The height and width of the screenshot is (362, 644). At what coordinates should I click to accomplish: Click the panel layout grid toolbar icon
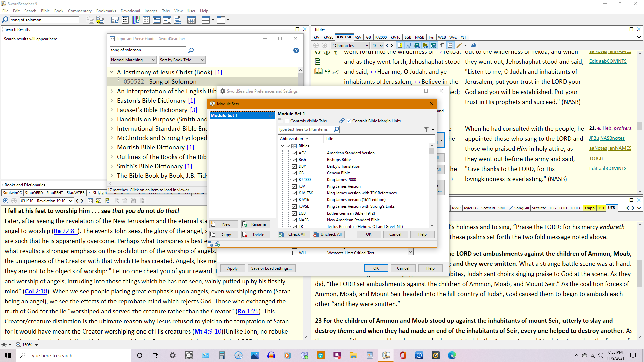pyautogui.click(x=206, y=20)
